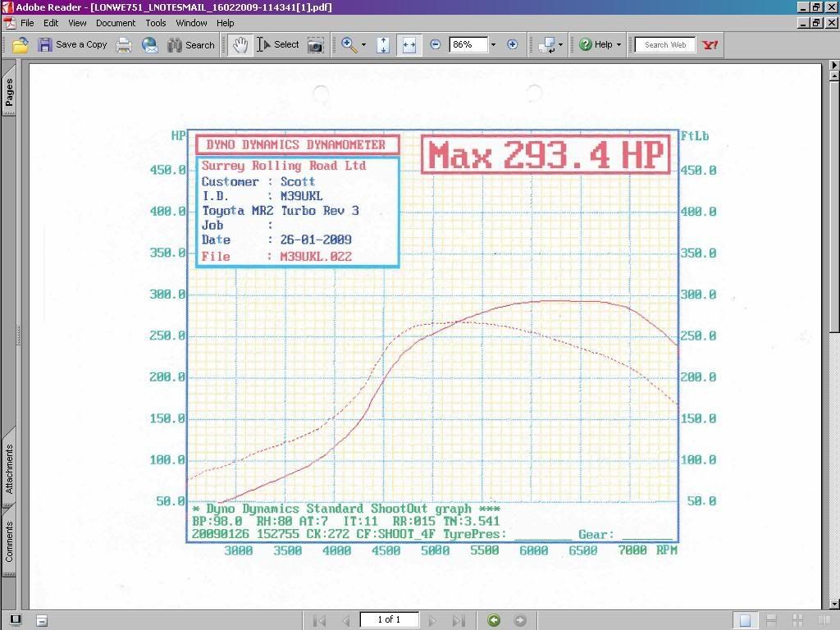The height and width of the screenshot is (630, 840).
Task: Click the Adobe PDF document icon in menu bar
Action: [x=10, y=23]
